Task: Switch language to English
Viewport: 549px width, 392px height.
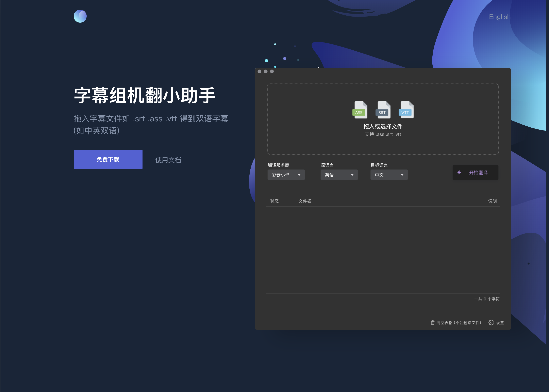Action: (499, 17)
